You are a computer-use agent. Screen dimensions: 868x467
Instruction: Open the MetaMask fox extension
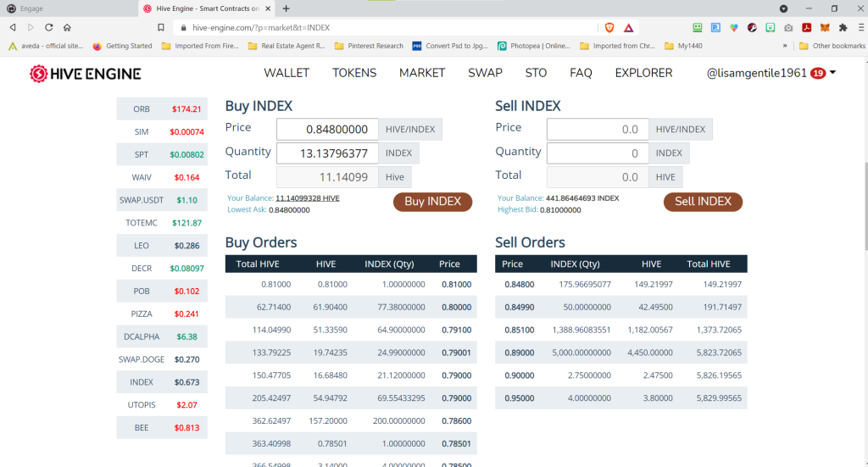point(825,27)
